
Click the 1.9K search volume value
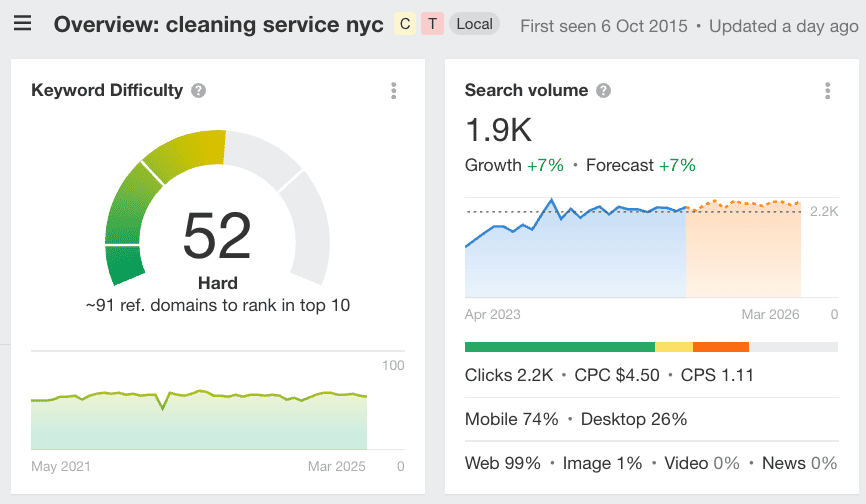498,130
